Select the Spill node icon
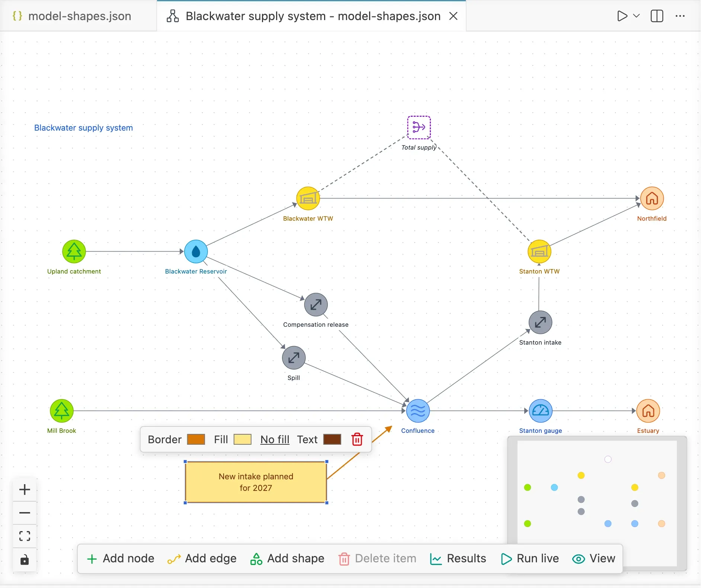The width and height of the screenshot is (701, 588). click(x=294, y=358)
